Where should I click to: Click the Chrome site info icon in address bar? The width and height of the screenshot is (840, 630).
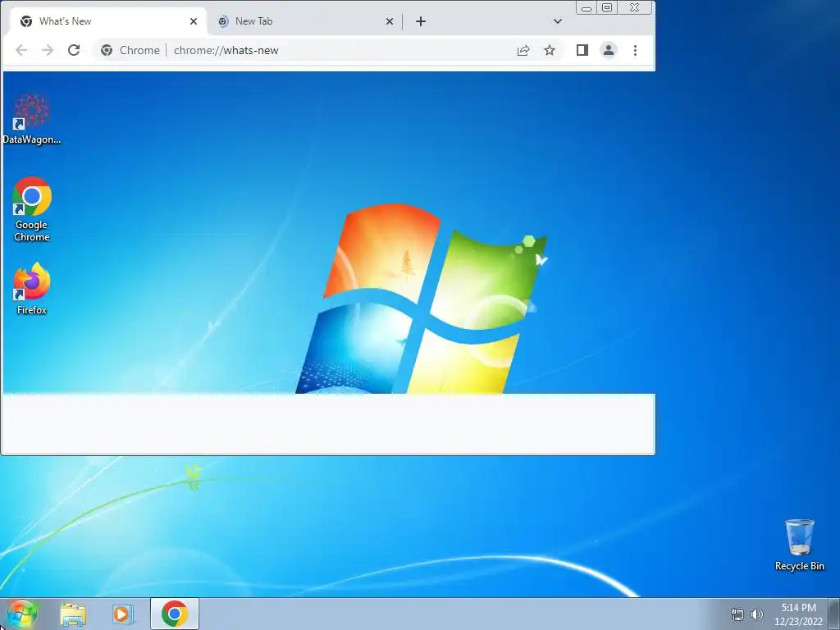point(107,50)
